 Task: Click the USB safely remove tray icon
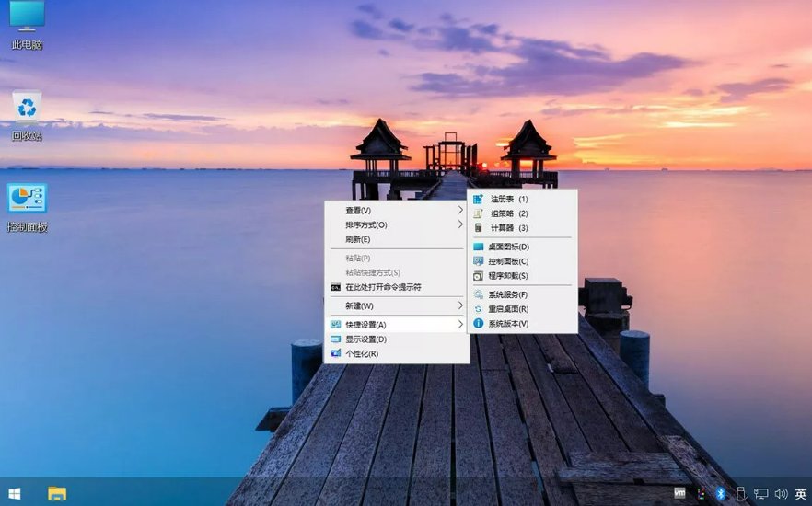(x=741, y=494)
